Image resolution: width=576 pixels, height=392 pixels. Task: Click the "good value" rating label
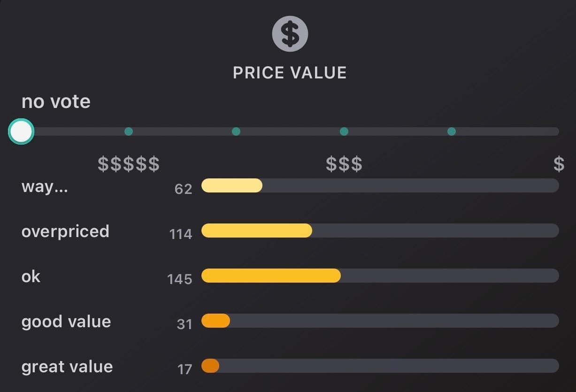coord(66,322)
